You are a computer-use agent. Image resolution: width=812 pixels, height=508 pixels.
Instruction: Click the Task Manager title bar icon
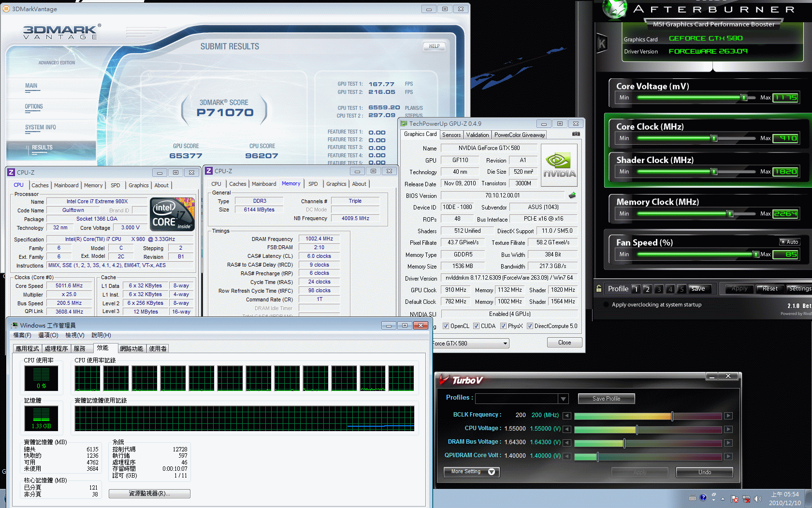15,325
